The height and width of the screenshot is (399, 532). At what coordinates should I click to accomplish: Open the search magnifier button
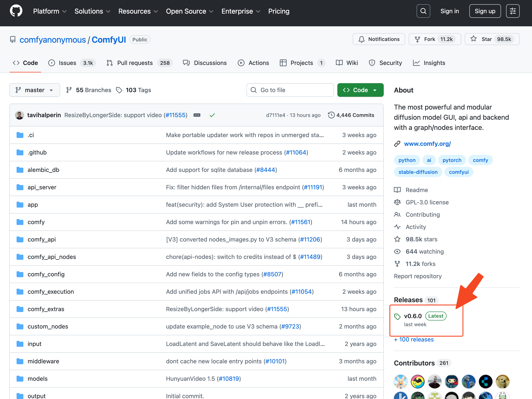point(423,11)
